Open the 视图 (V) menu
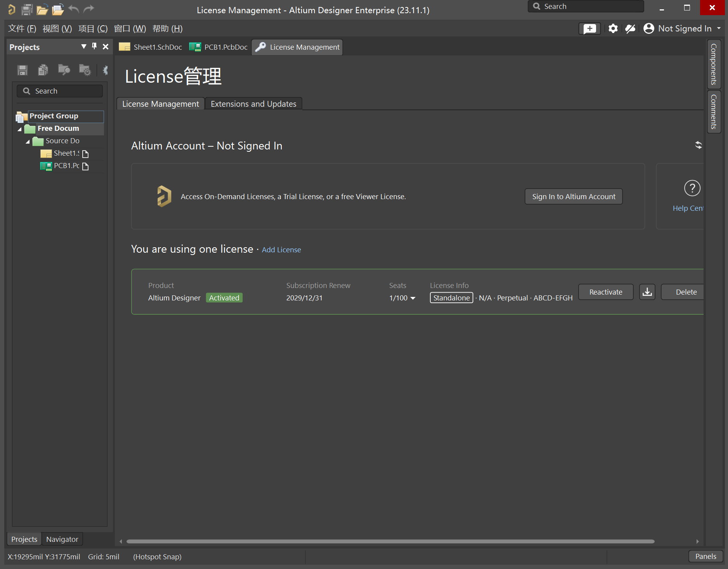The height and width of the screenshot is (569, 728). click(x=57, y=29)
